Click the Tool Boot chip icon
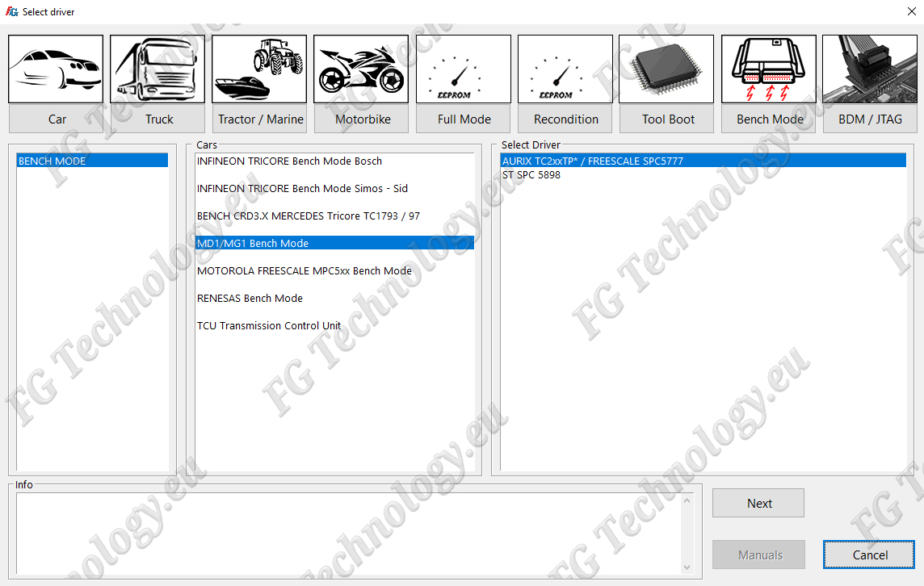 [x=666, y=69]
